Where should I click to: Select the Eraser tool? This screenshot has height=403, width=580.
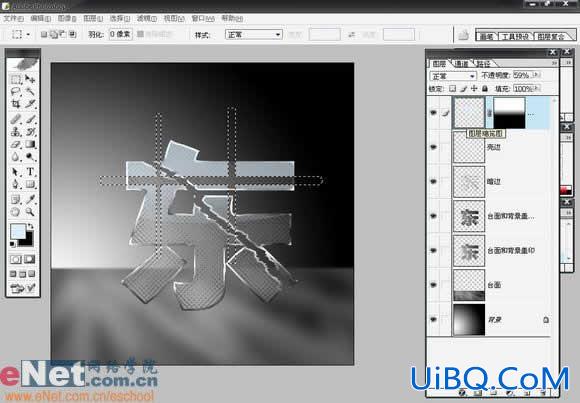(16, 145)
